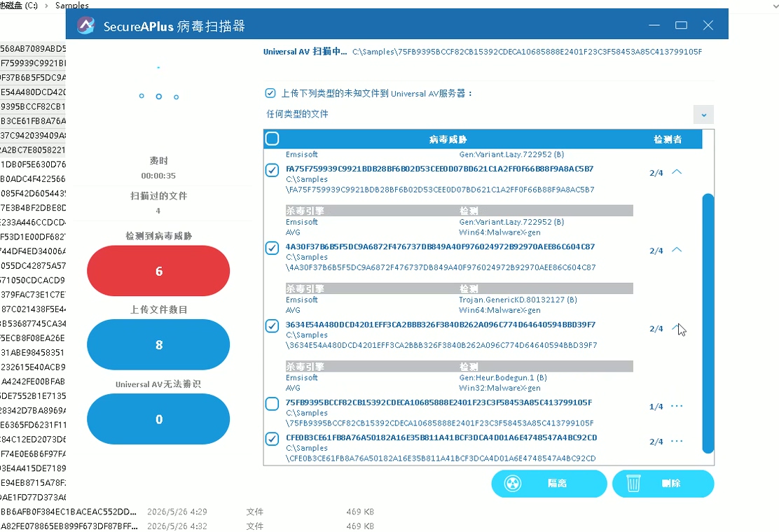Maximize the SecureAPlus scanner window

click(x=681, y=25)
